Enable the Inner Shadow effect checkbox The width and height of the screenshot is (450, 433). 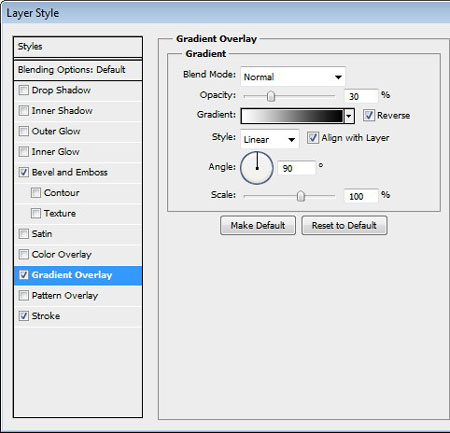coord(24,110)
